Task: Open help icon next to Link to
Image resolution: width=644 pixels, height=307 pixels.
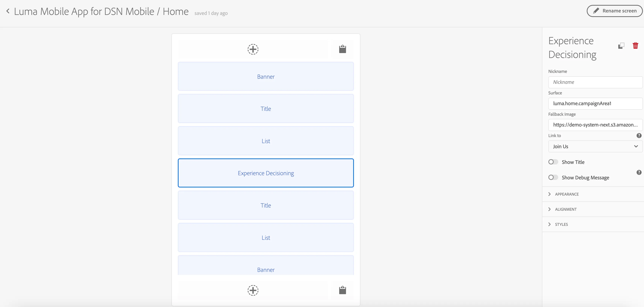Action: (x=639, y=136)
